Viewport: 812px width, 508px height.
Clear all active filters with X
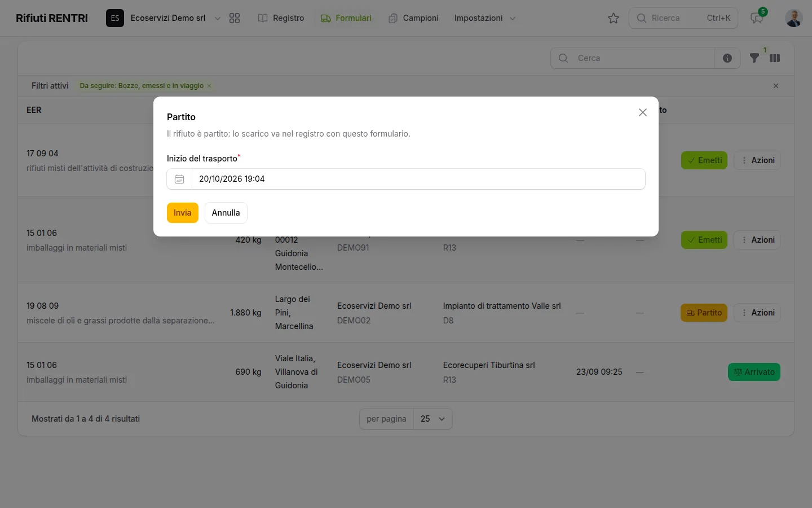point(776,86)
